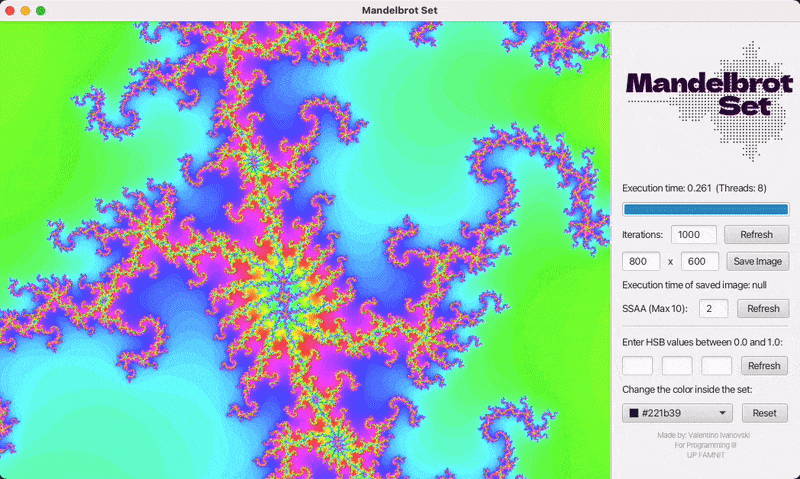
Task: Open the #221b39 color picker dropdown
Action: 677,413
